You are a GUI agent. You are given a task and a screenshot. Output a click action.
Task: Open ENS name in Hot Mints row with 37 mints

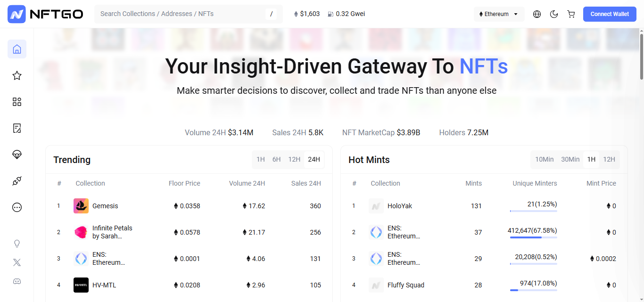404,232
